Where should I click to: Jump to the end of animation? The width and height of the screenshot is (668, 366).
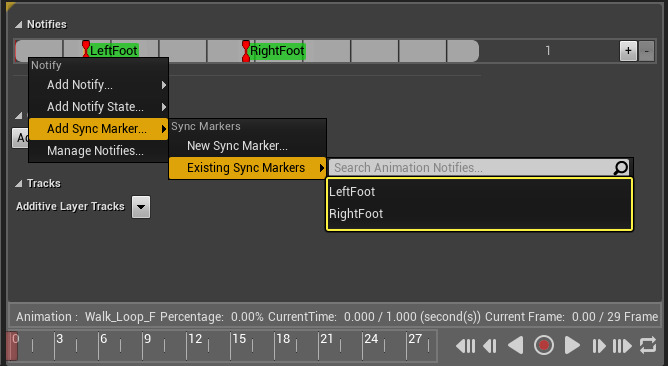pos(622,346)
